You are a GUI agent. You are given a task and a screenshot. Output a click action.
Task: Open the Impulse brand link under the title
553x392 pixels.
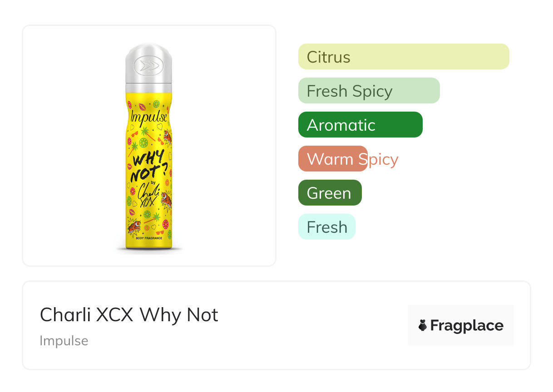[64, 341]
